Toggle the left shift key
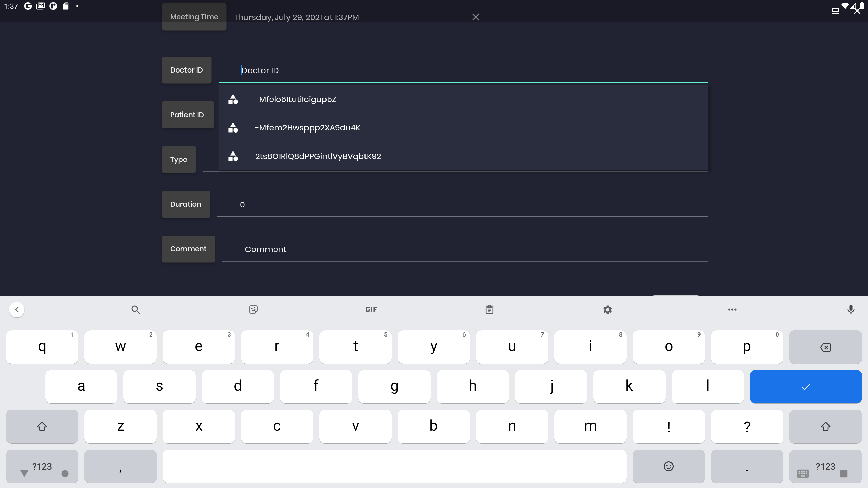Screen dimensions: 868x488 point(42,426)
